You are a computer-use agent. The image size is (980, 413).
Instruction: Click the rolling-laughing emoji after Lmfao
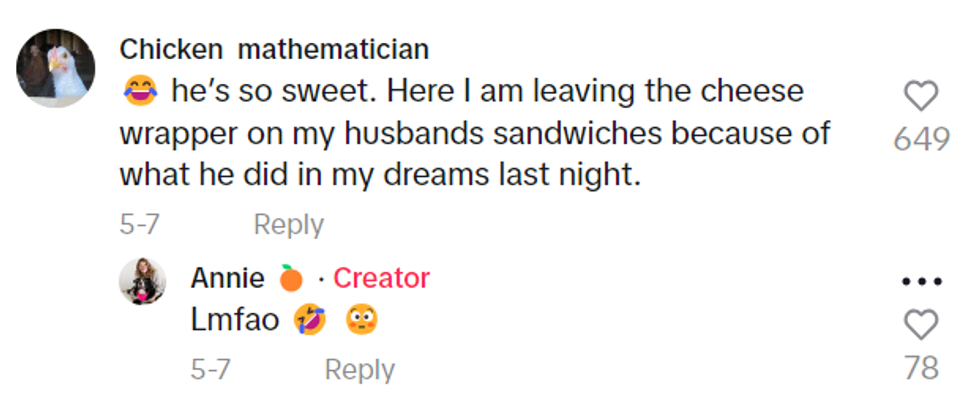pos(311,321)
